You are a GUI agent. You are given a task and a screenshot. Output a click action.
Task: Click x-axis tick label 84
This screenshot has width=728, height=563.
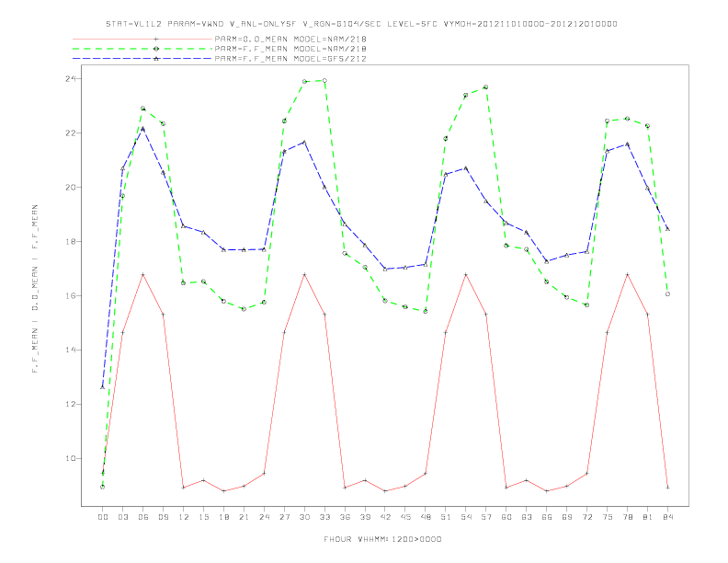click(x=667, y=517)
